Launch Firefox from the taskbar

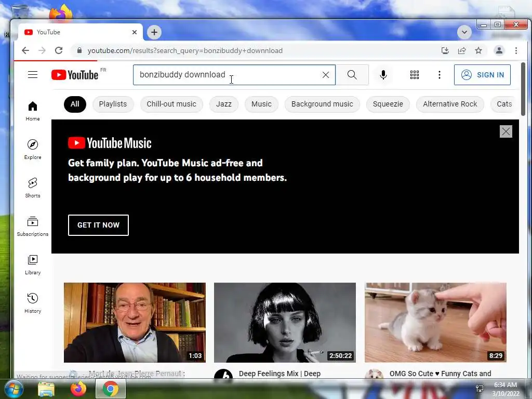point(78,389)
